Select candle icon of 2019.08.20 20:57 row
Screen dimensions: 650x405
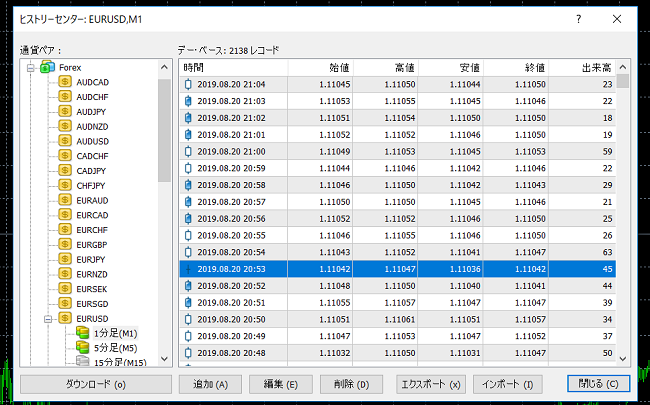(188, 202)
